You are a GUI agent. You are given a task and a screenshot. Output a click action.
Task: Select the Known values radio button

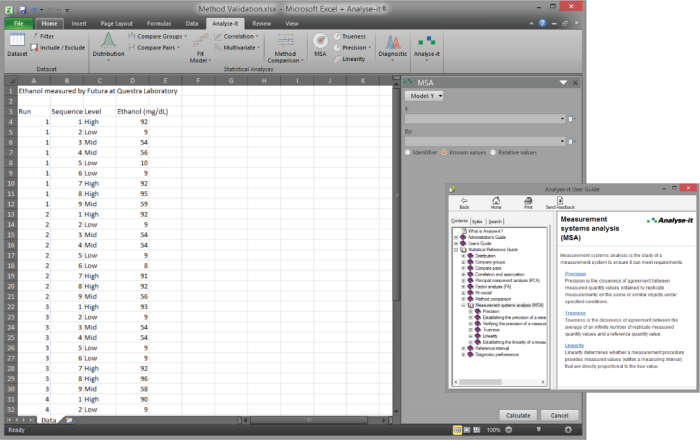coord(444,152)
